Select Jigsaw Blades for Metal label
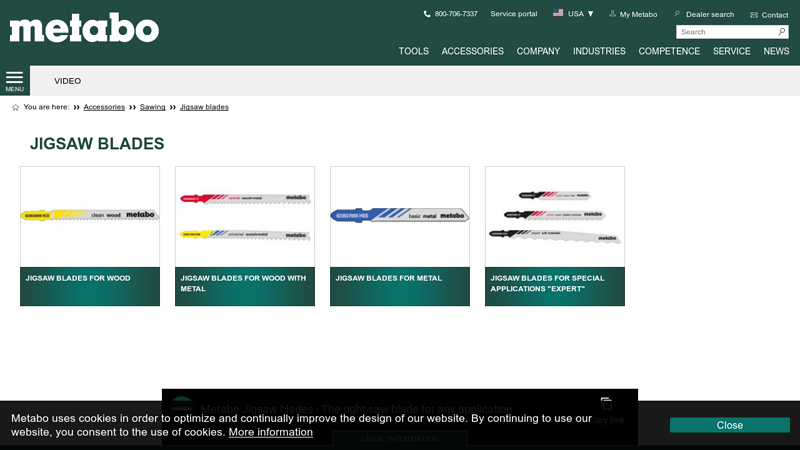The width and height of the screenshot is (800, 450). pyautogui.click(x=389, y=278)
